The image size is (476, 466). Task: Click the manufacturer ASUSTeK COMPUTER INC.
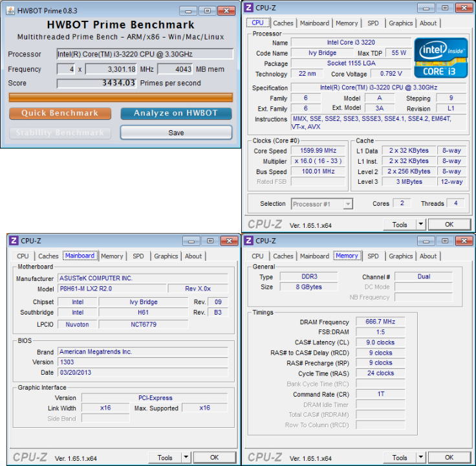pos(143,278)
